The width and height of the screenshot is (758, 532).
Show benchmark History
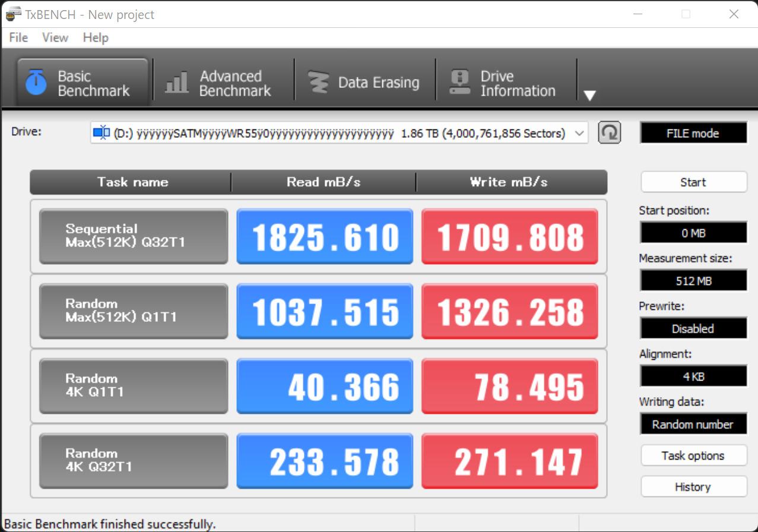click(693, 487)
